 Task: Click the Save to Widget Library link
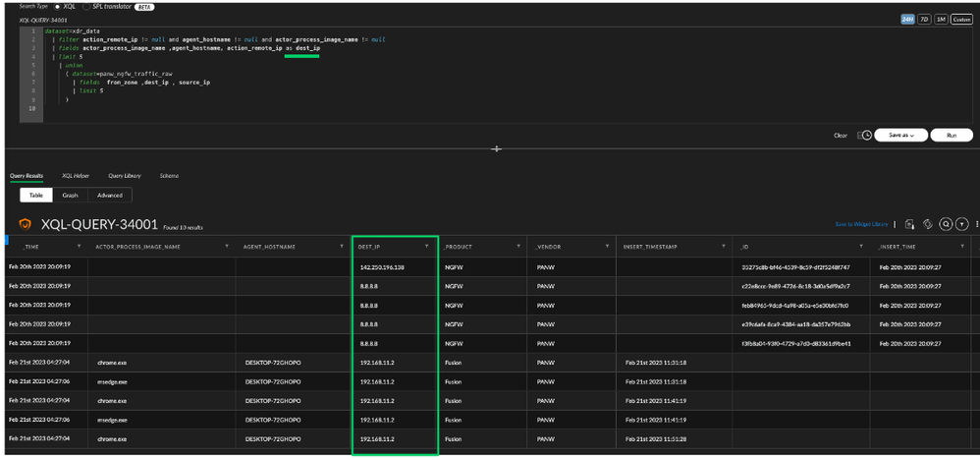tap(861, 224)
